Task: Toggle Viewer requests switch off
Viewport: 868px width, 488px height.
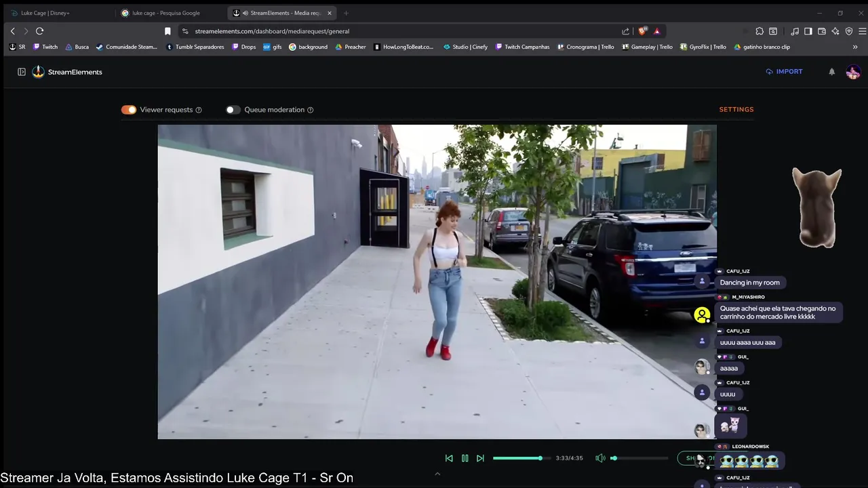Action: coord(129,110)
